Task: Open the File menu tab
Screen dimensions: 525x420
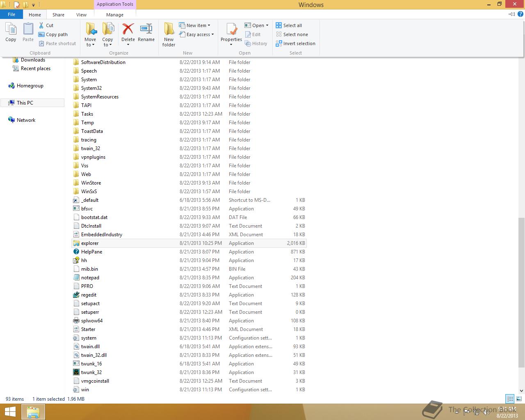Action: [11, 14]
